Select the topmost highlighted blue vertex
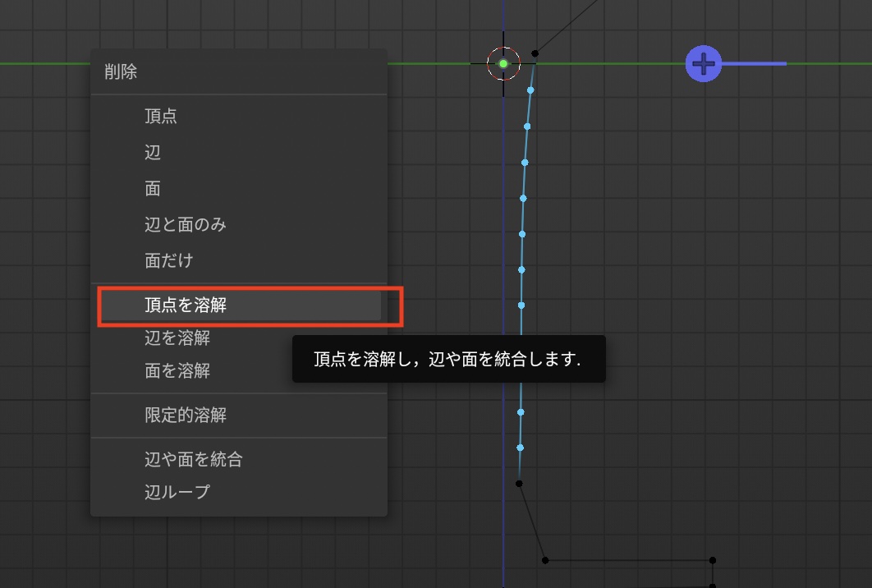This screenshot has width=872, height=588. pyautogui.click(x=531, y=90)
